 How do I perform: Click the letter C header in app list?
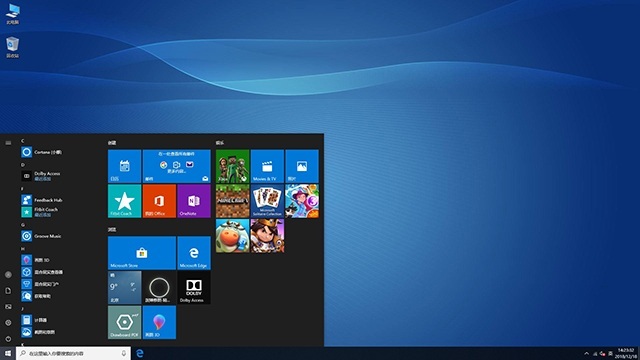point(22,141)
